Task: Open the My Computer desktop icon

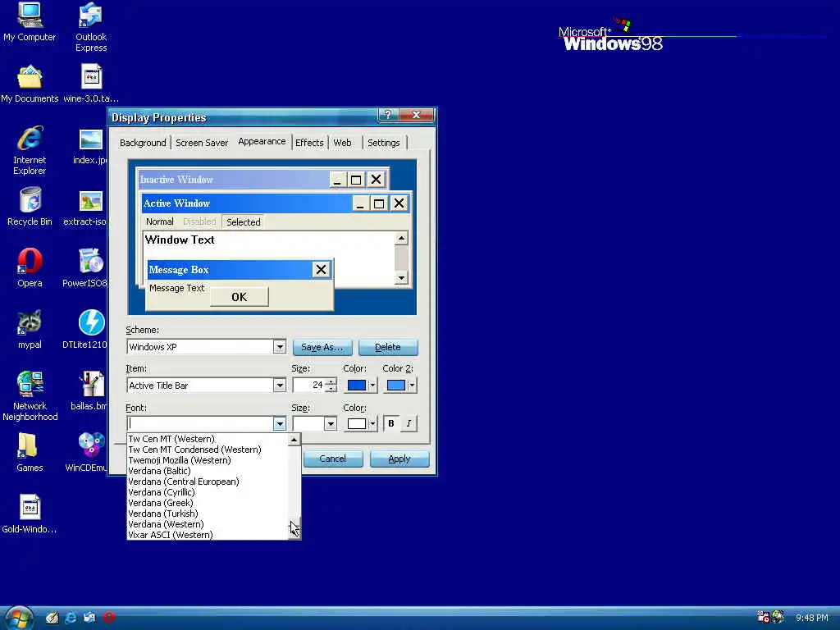Action: (30, 22)
